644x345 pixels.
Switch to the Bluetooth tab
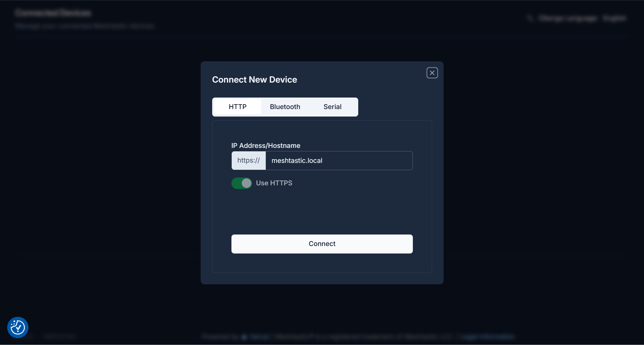pos(285,107)
